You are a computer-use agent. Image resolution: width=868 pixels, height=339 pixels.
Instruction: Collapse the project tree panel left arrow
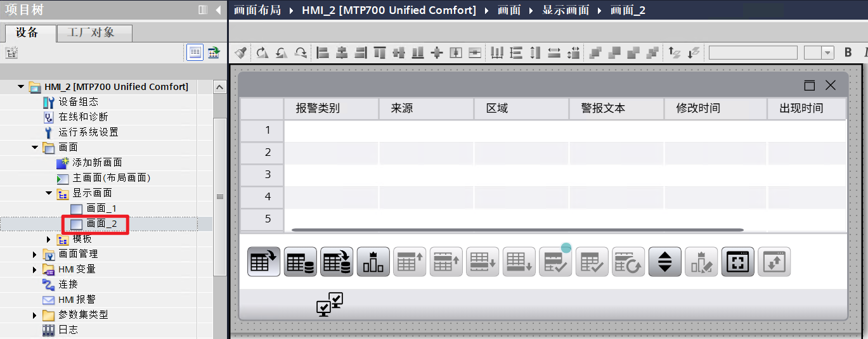(x=219, y=10)
